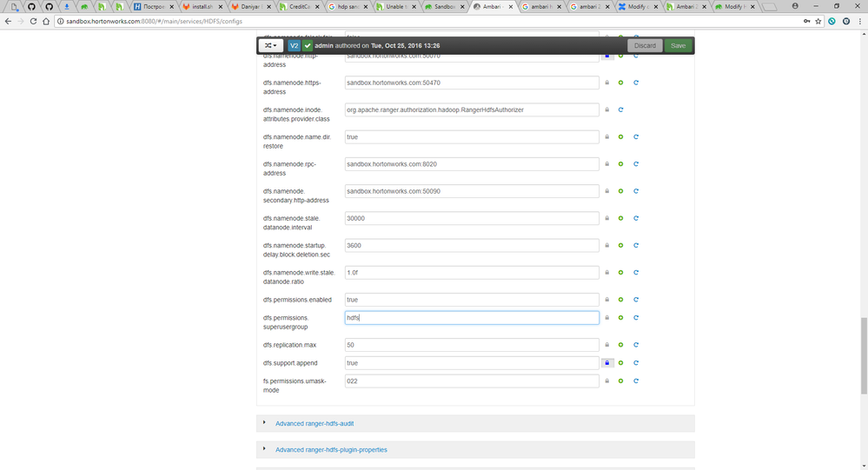Viewport: 868px width, 470px height.
Task: Override dfs.namenode.https-address with green plus
Action: [620, 83]
